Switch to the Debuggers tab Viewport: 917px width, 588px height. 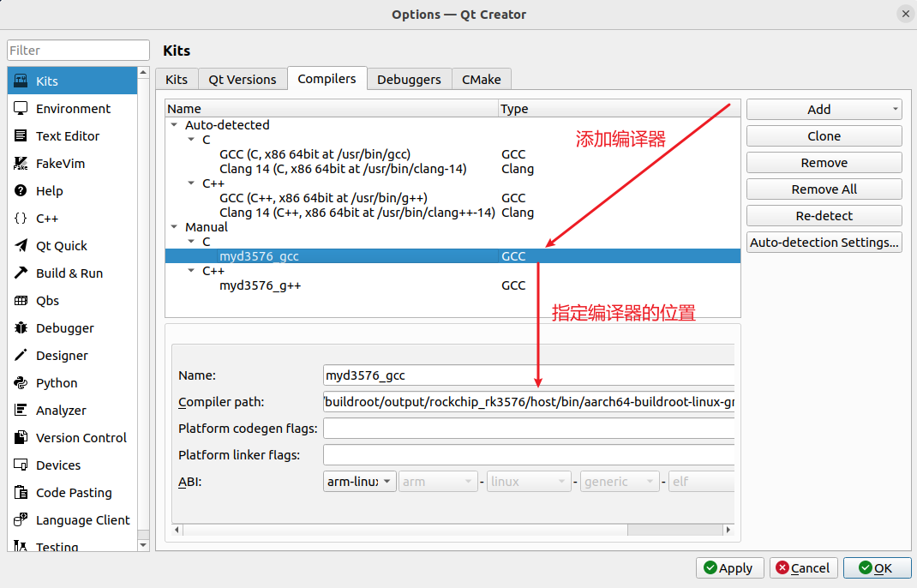[x=409, y=80]
